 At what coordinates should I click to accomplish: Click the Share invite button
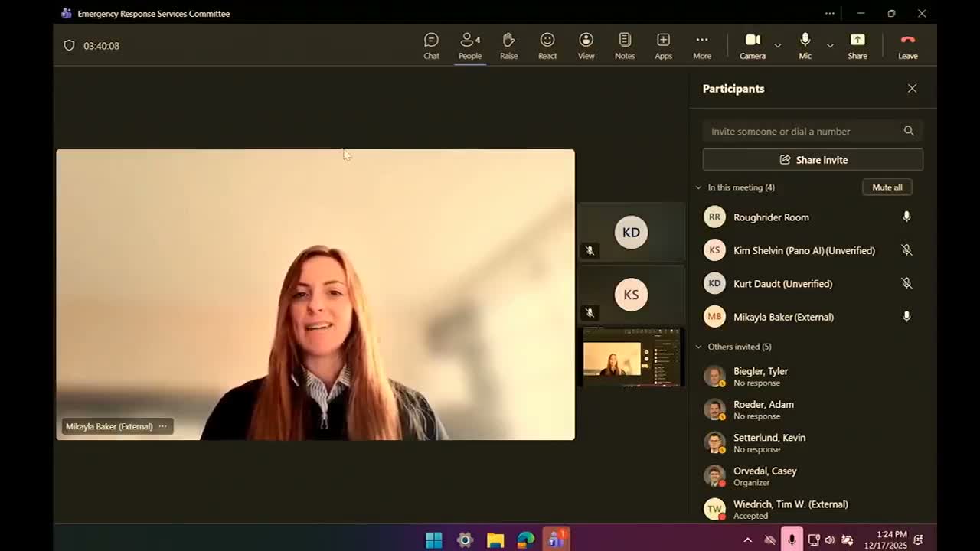tap(812, 160)
